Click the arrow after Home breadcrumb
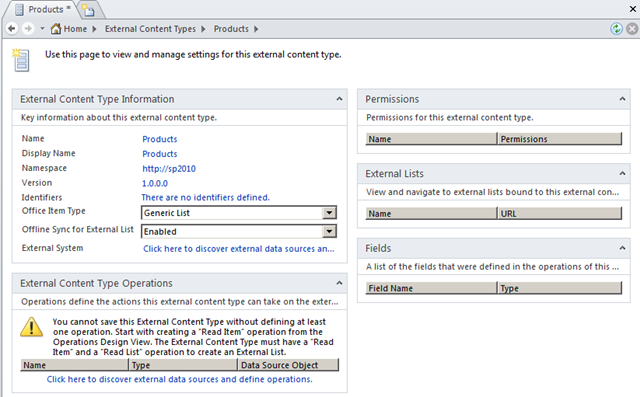The height and width of the screenshot is (397, 640). (x=94, y=29)
